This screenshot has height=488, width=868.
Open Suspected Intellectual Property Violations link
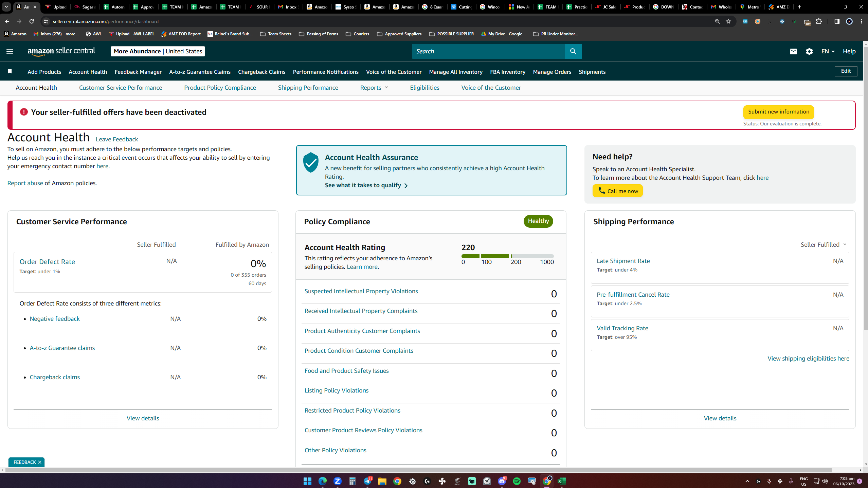pos(361,291)
